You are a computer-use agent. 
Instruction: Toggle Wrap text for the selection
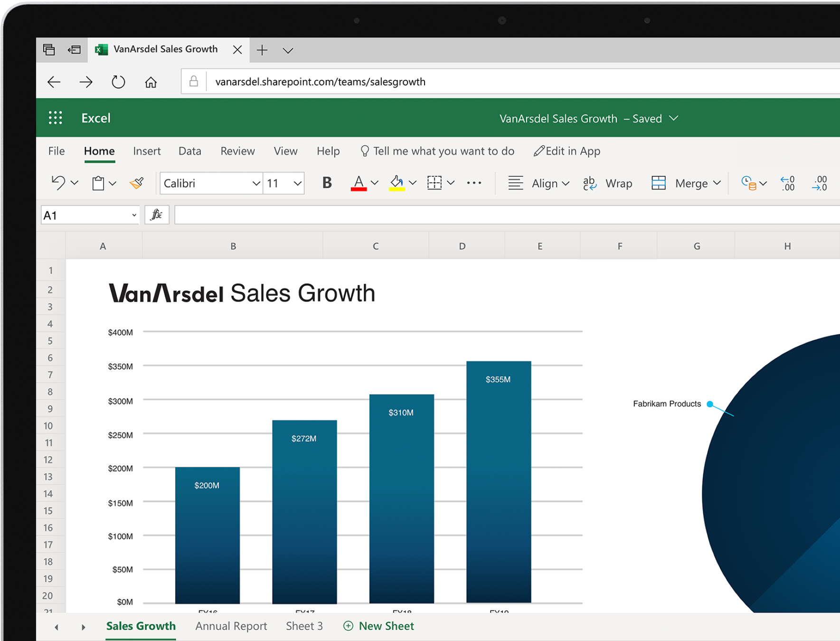pyautogui.click(x=608, y=183)
